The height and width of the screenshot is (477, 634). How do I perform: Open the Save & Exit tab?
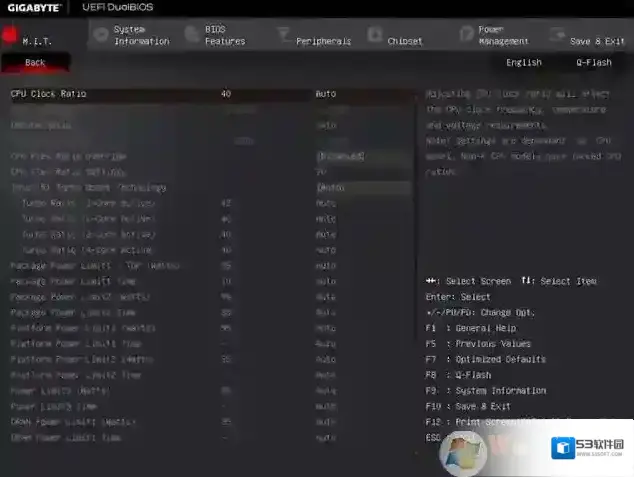click(x=597, y=41)
